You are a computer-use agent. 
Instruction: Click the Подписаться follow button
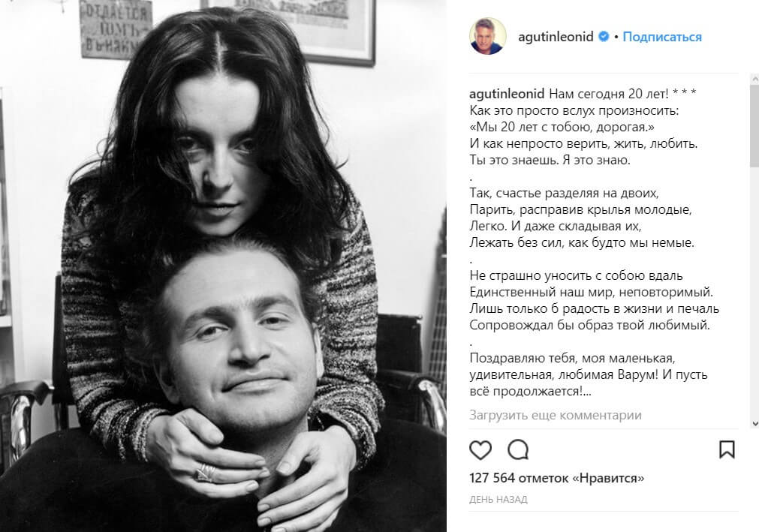coord(662,37)
